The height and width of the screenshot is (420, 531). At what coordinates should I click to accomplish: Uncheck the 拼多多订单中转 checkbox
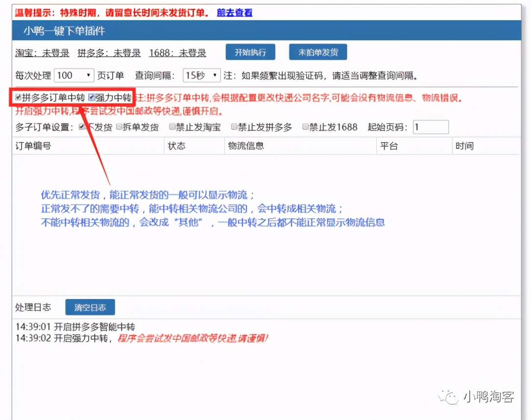pyautogui.click(x=18, y=97)
